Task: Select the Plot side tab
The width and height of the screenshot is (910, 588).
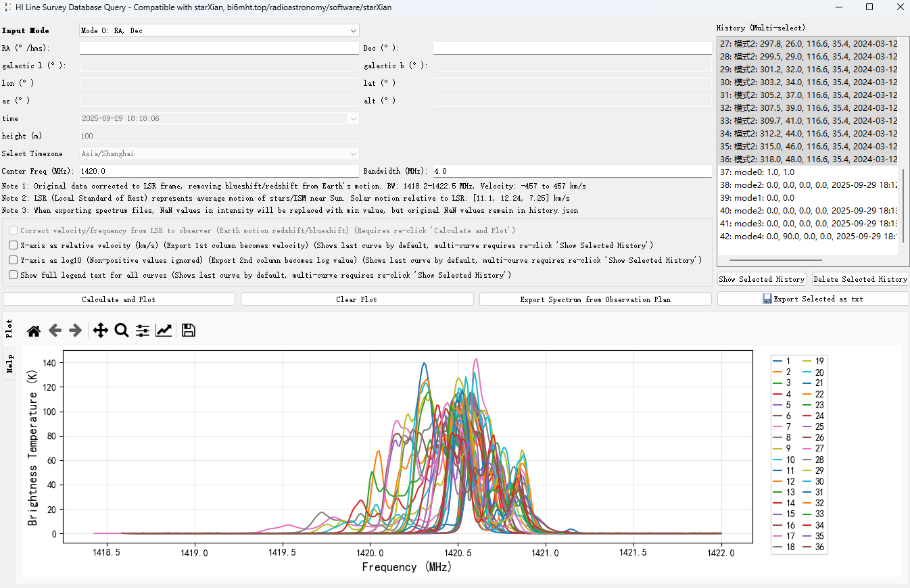Action: [x=10, y=329]
